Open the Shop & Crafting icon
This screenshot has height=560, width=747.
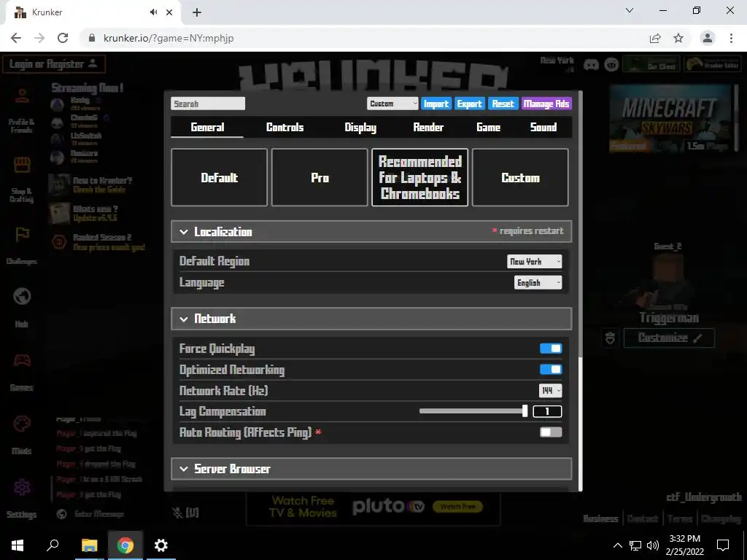pyautogui.click(x=22, y=165)
